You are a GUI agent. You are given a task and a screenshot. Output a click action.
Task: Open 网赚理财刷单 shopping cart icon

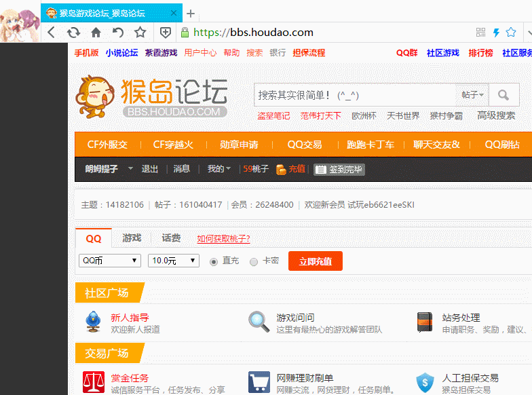click(x=259, y=382)
